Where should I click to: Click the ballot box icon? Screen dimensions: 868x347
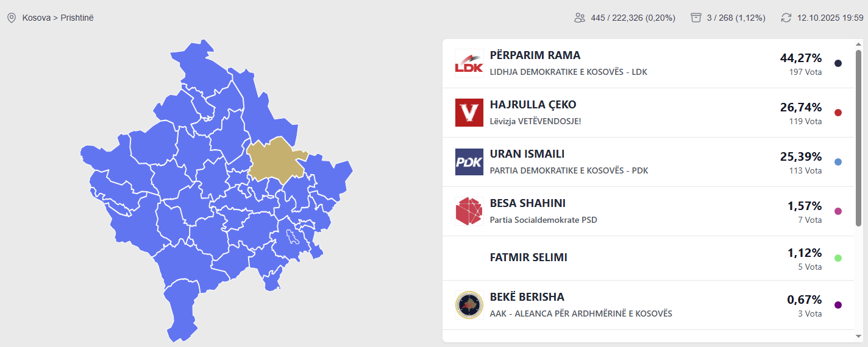tap(696, 18)
